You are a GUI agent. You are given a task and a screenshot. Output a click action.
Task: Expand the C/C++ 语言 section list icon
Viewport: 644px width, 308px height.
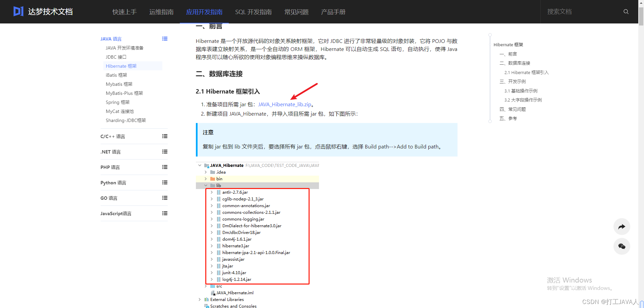pos(165,136)
